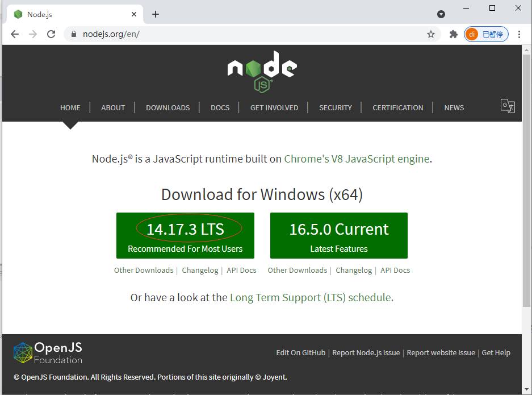Open the ABOUT nav item
The image size is (532, 395).
[113, 107]
